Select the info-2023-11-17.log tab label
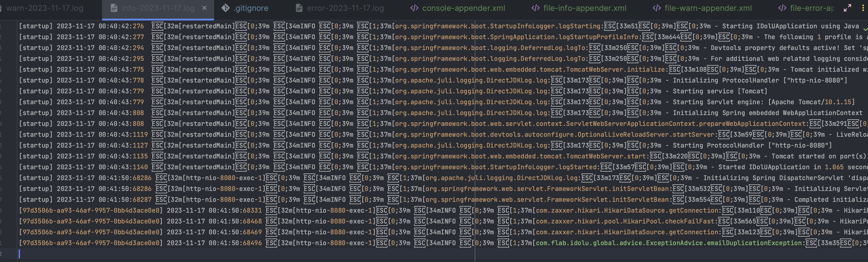The image size is (868, 262). click(158, 8)
